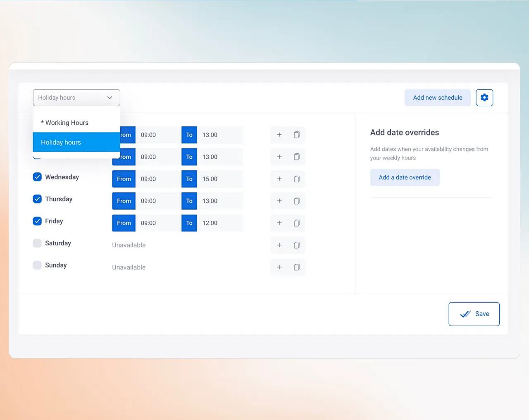Image resolution: width=529 pixels, height=420 pixels.
Task: Choose Holiday hours in the dropdown list
Action: (x=76, y=142)
